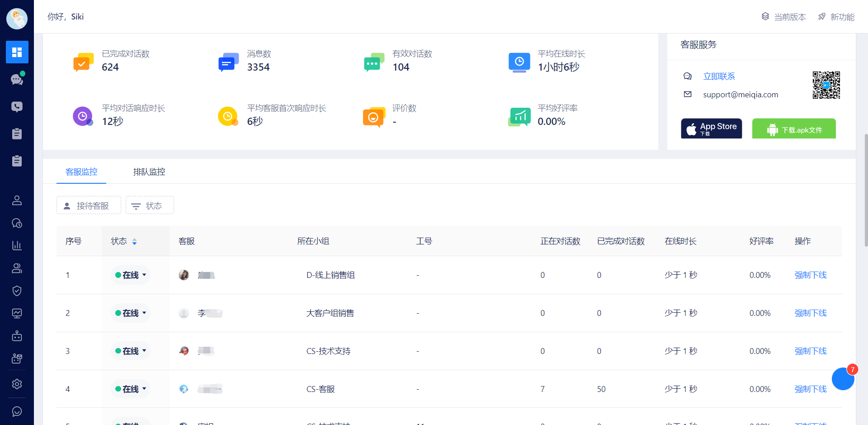Screen dimensions: 868x425
Task: Click the App Store download button
Action: [x=711, y=129]
